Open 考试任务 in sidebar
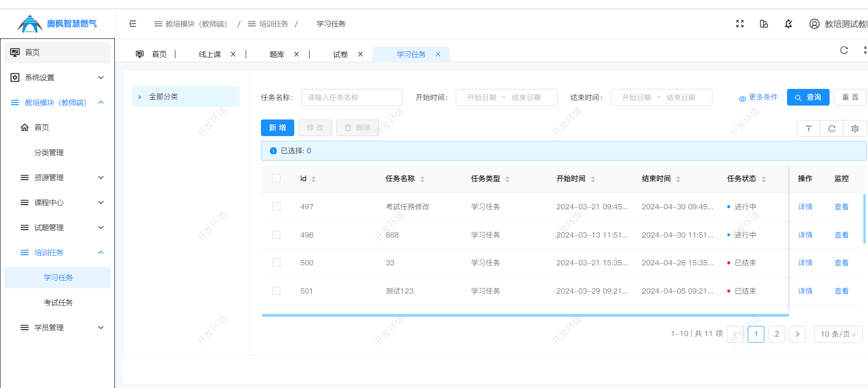Image resolution: width=868 pixels, height=388 pixels. pos(57,302)
